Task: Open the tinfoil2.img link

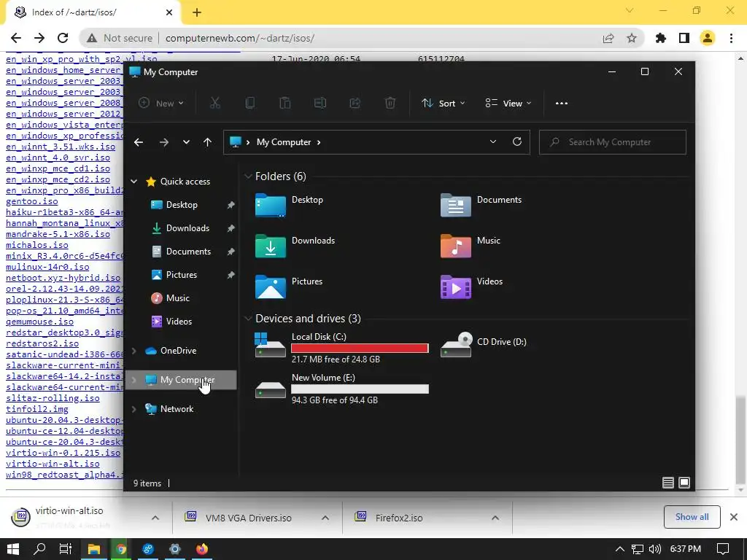Action: [x=37, y=409]
